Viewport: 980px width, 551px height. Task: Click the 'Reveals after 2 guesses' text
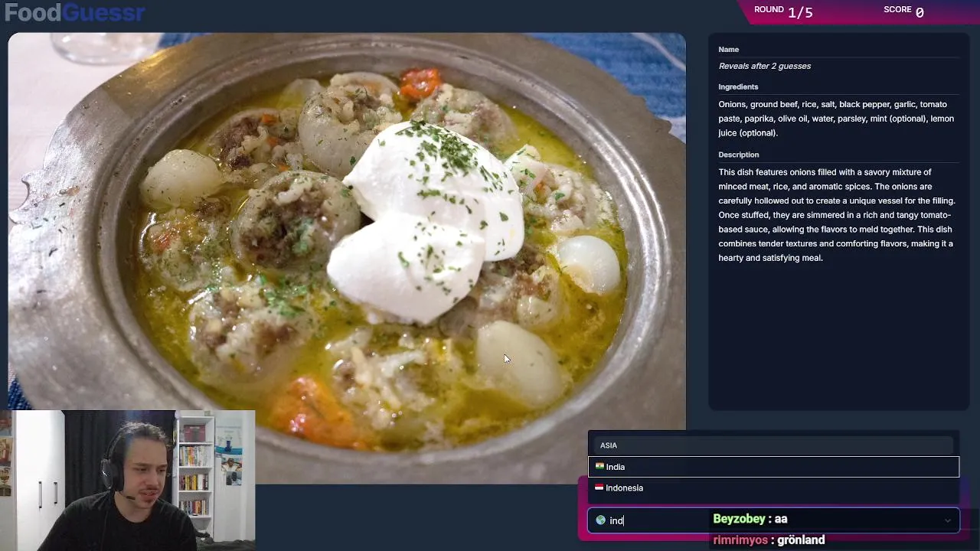click(764, 66)
